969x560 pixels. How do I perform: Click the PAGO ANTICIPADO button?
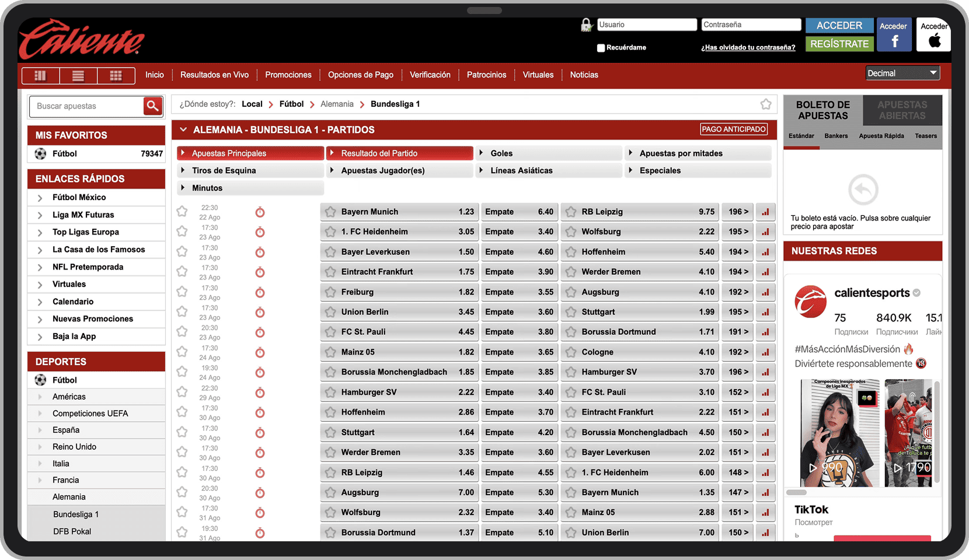pyautogui.click(x=734, y=129)
